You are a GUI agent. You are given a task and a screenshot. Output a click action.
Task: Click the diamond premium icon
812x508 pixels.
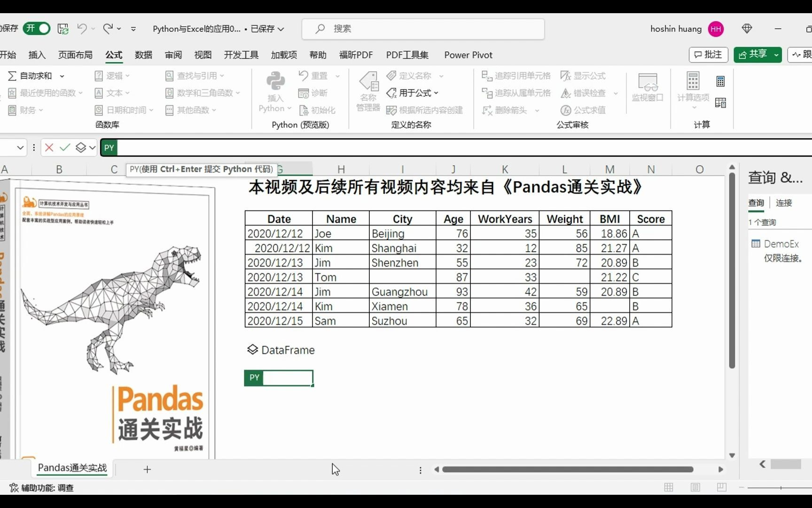(747, 29)
